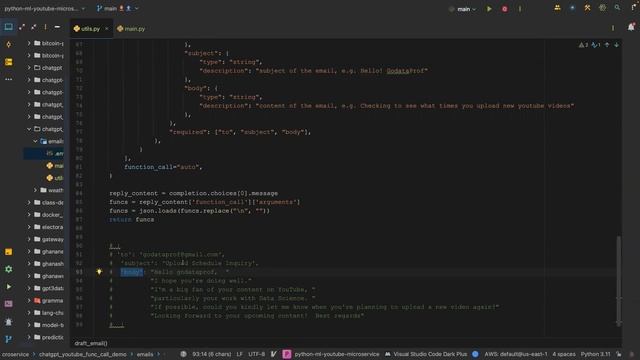Click chatgpt_youtube_func_call_demo breadcrumb

click(82, 354)
